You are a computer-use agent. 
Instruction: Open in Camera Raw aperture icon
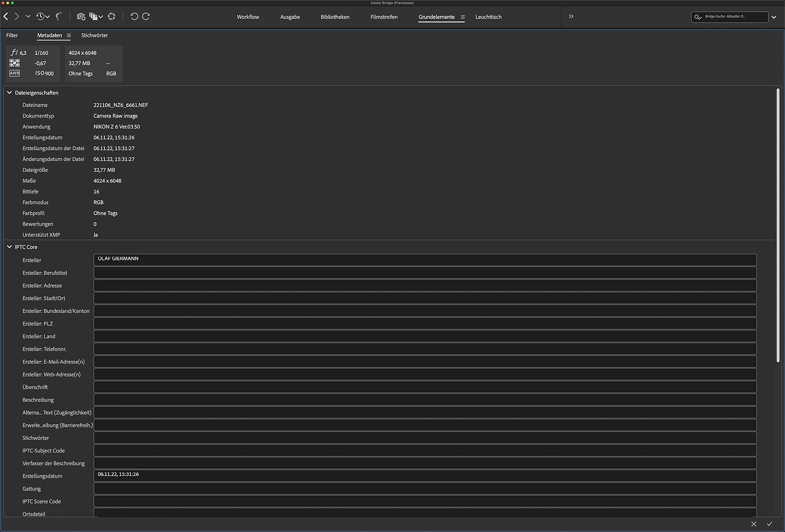tap(112, 17)
